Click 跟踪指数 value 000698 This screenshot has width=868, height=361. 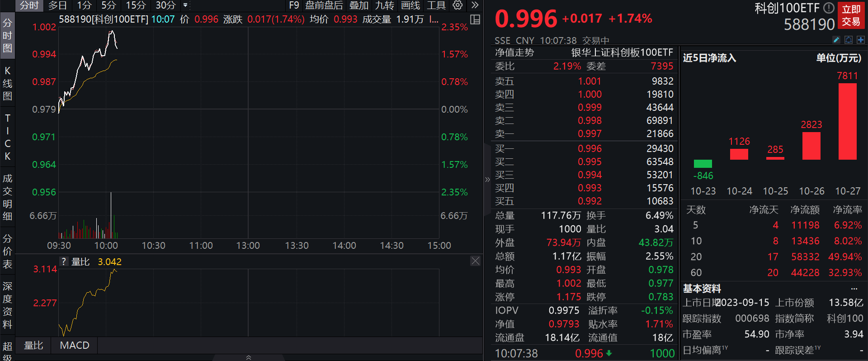(x=752, y=318)
